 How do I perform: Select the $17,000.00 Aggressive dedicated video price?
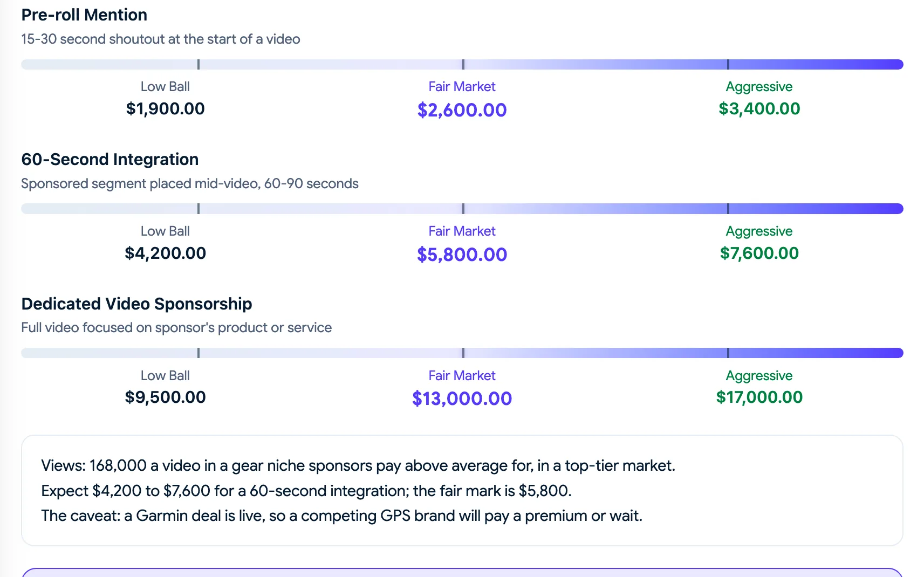(x=759, y=397)
